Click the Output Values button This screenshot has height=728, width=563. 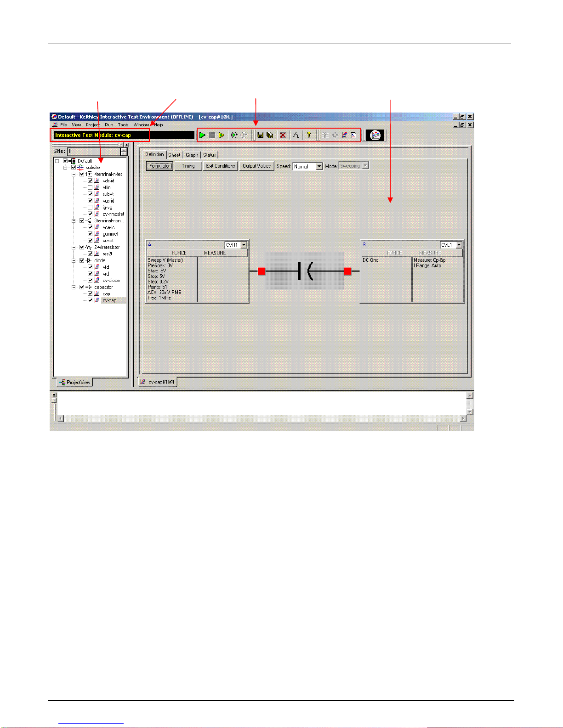tap(256, 166)
